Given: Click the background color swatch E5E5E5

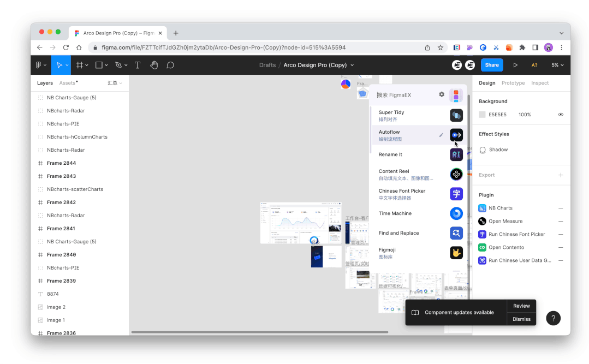Looking at the screenshot, I should 482,115.
